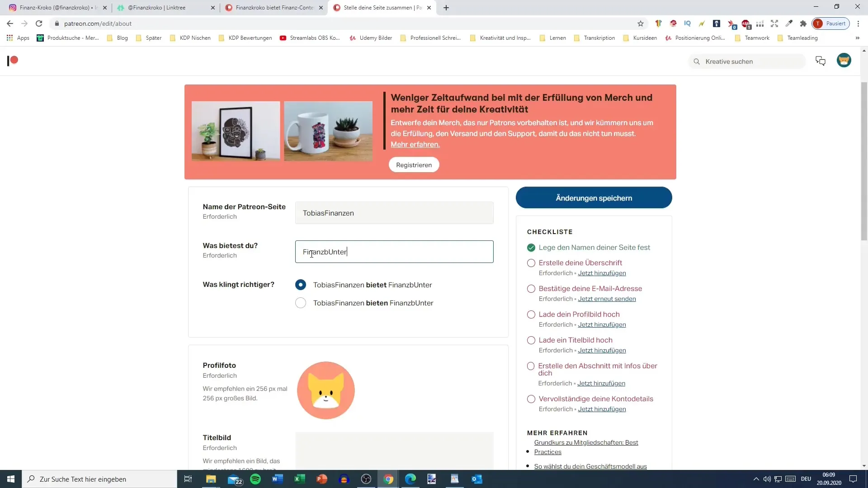Viewport: 868px width, 488px height.
Task: Click the 'Kreative suchen' search field
Action: pyautogui.click(x=747, y=61)
